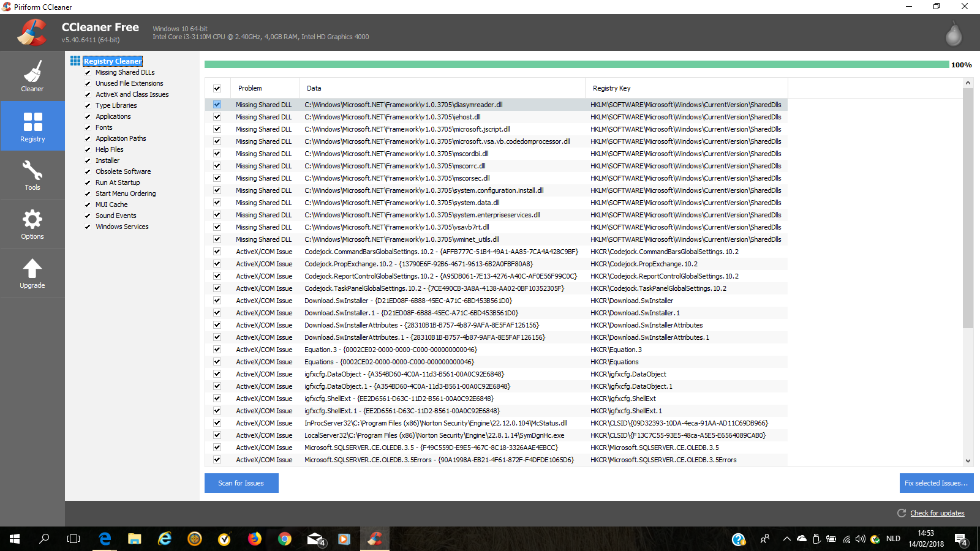Show hidden system tray icons

click(786, 539)
